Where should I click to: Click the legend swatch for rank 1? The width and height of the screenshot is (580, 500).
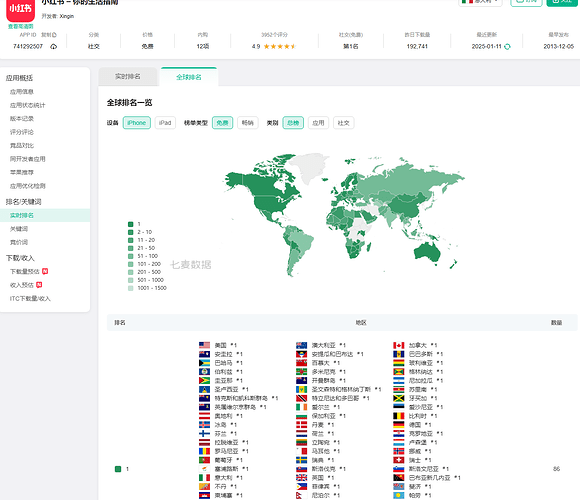[x=131, y=224]
